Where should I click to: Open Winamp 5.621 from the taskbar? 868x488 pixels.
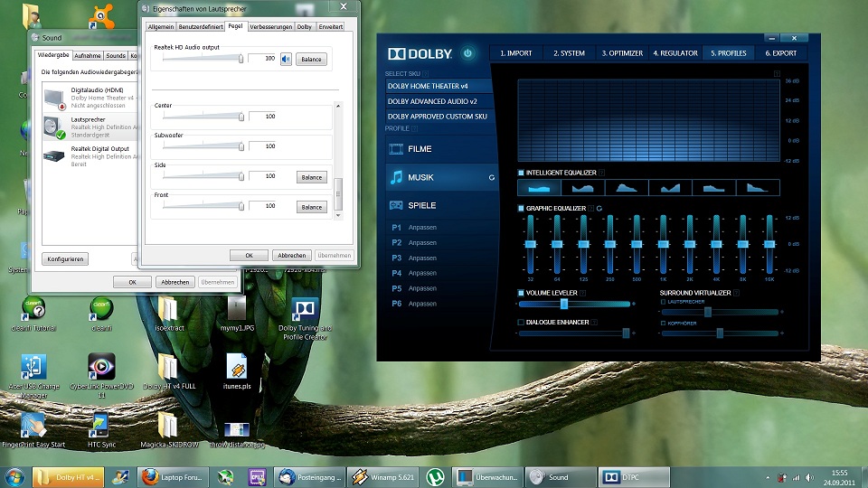pos(384,477)
